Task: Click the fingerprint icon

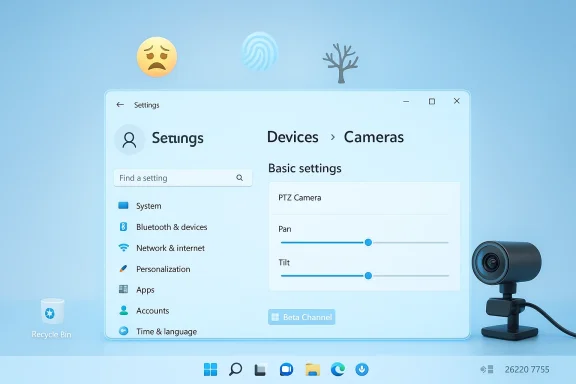Action: [259, 51]
